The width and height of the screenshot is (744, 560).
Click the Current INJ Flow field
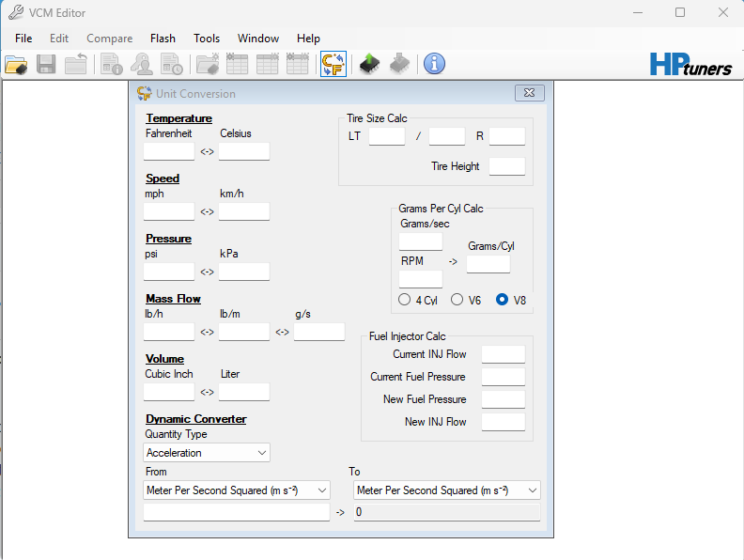[x=503, y=354]
